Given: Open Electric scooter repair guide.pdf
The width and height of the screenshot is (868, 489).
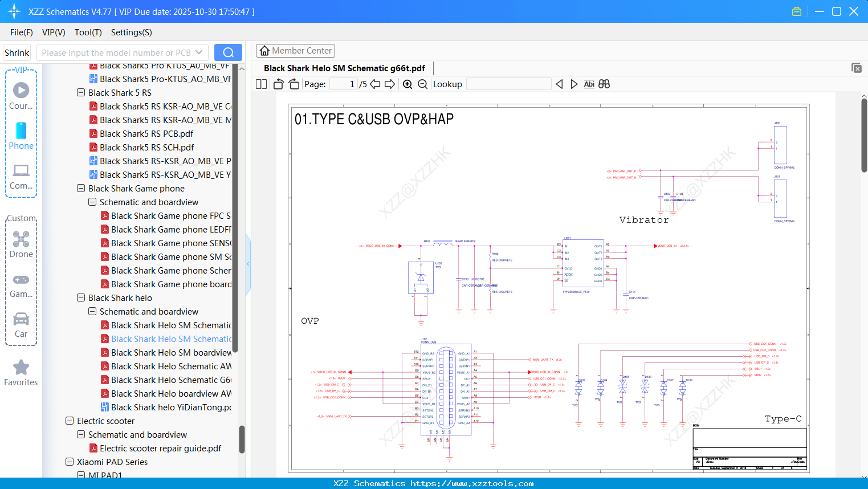Looking at the screenshot, I should [160, 449].
